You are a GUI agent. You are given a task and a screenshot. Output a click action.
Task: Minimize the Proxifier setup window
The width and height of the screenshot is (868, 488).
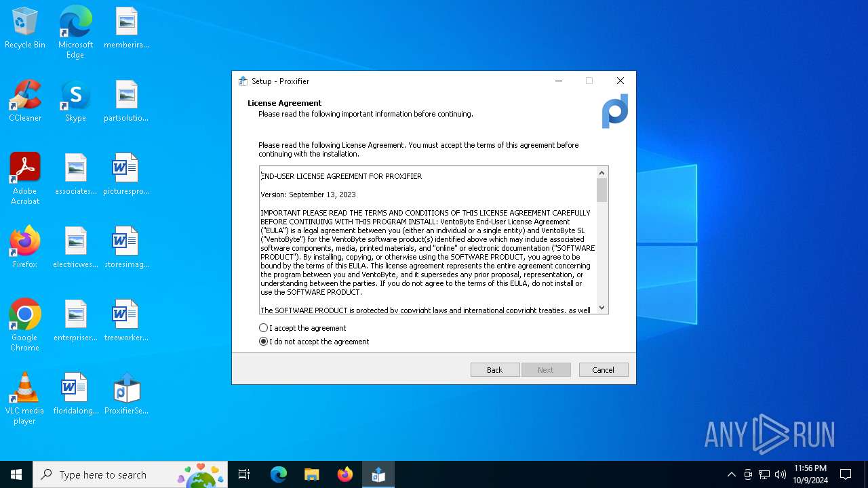tap(559, 81)
